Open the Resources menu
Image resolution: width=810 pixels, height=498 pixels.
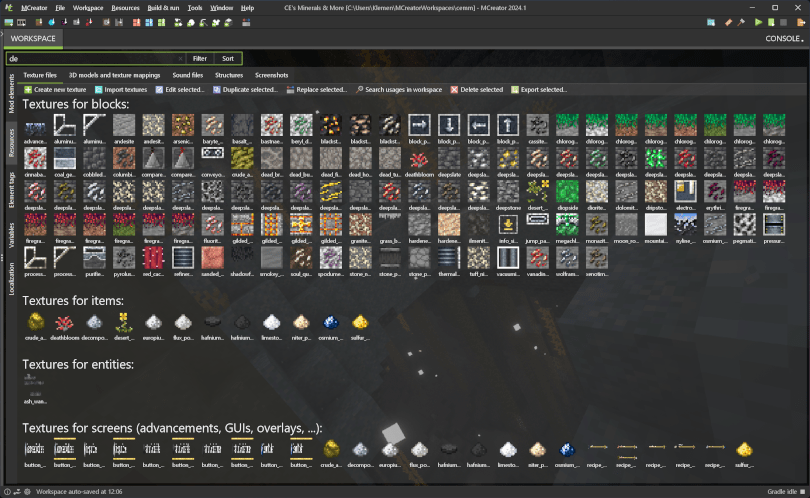(126, 8)
